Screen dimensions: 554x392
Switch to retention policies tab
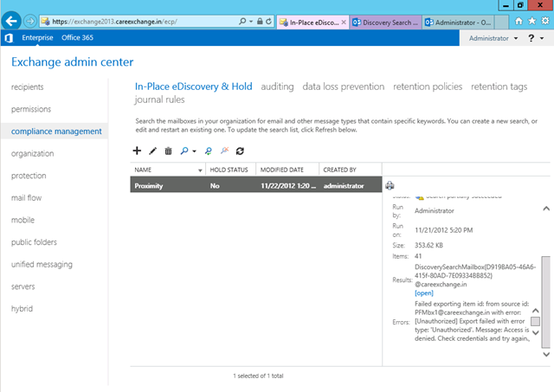428,87
